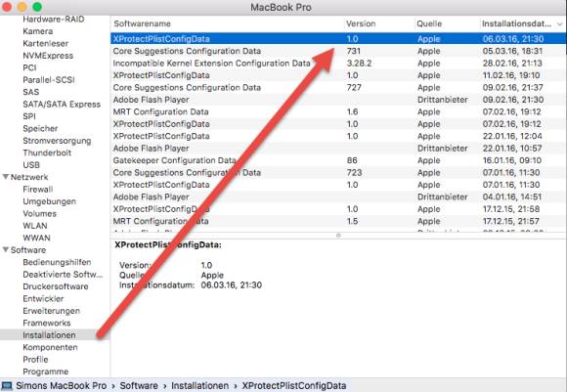Click Installationen in the path bar
This screenshot has width=567, height=392.
point(199,386)
